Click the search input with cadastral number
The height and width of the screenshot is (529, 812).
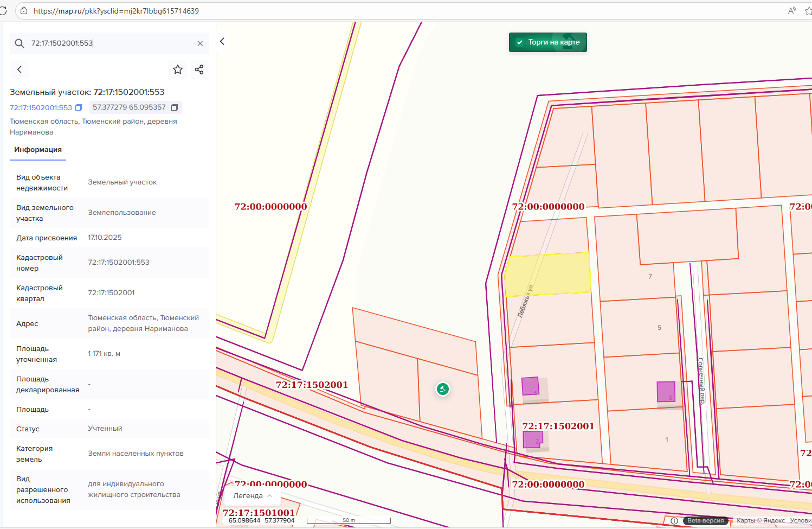pos(108,43)
